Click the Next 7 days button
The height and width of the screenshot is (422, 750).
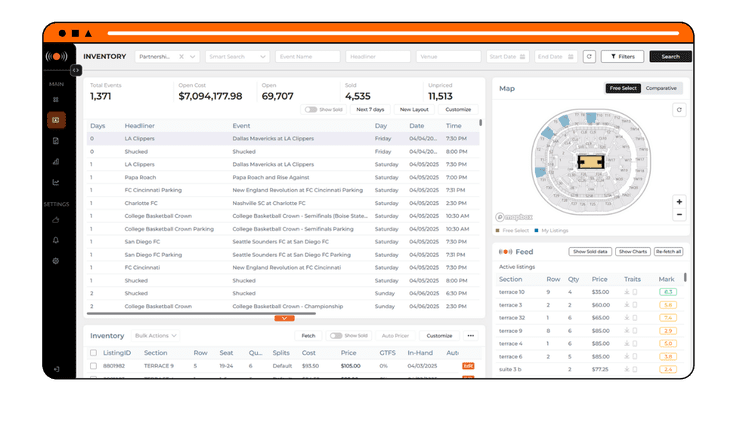click(370, 110)
